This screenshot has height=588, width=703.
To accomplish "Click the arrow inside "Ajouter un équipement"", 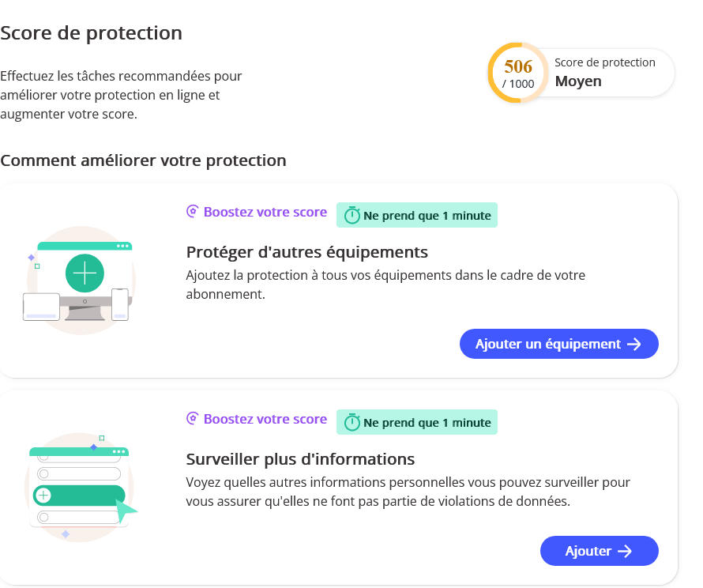I will click(x=633, y=344).
